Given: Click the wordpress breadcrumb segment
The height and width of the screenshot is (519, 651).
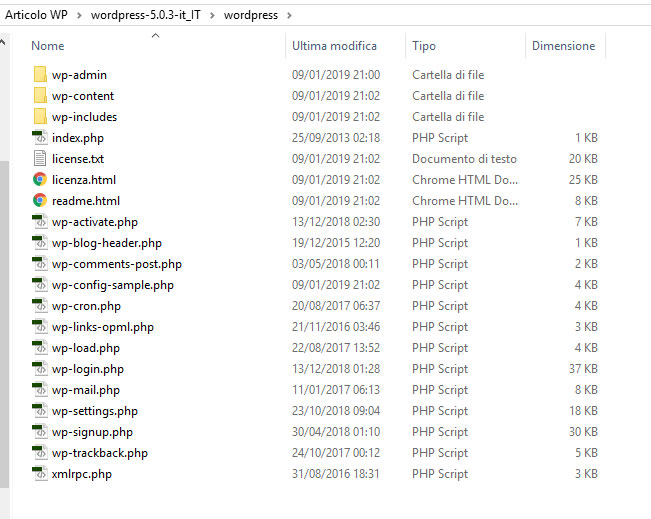Looking at the screenshot, I should (x=251, y=15).
